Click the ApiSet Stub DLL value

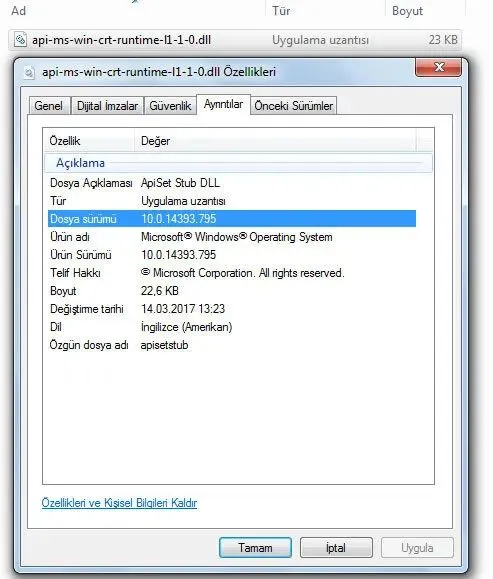[x=180, y=183]
